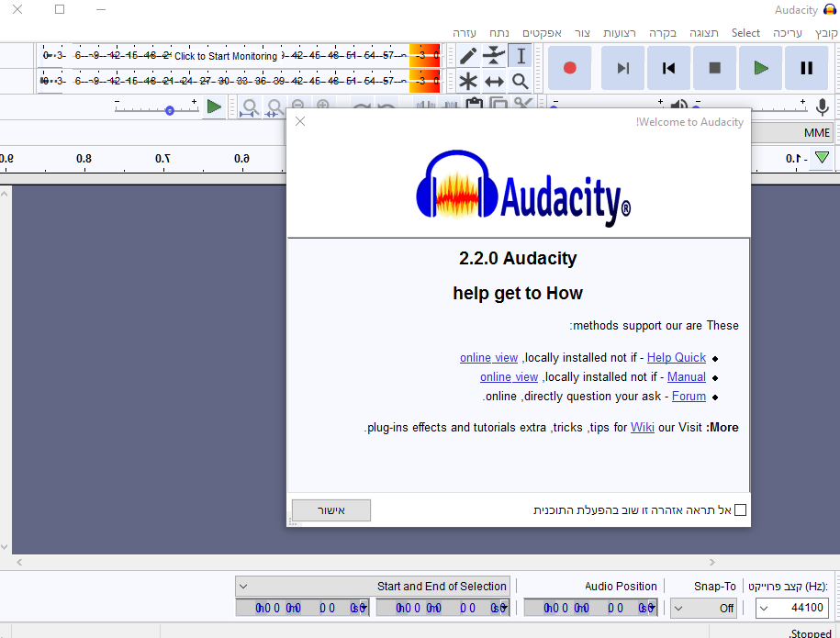Click the Audio Position time field
The width and height of the screenshot is (840, 638).
[590, 608]
